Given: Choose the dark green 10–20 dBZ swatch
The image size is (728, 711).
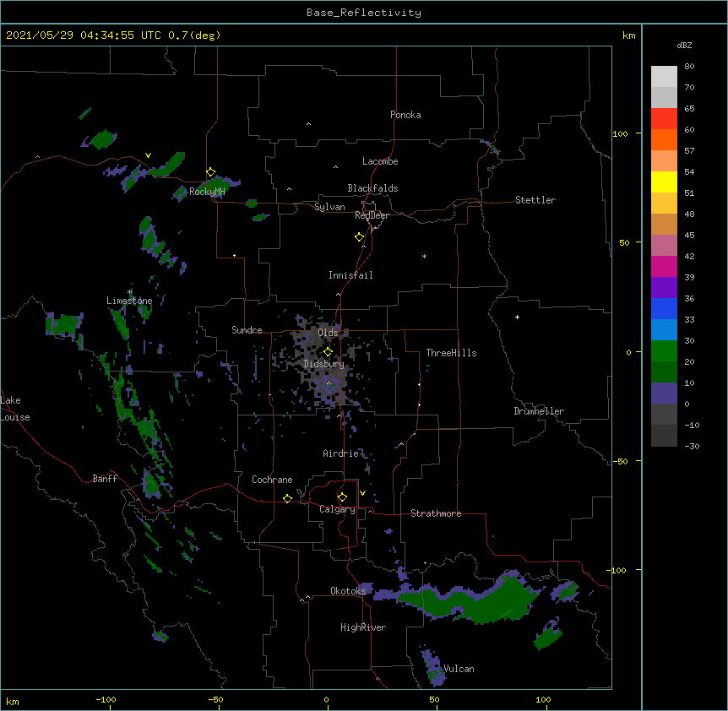Looking at the screenshot, I should (664, 372).
